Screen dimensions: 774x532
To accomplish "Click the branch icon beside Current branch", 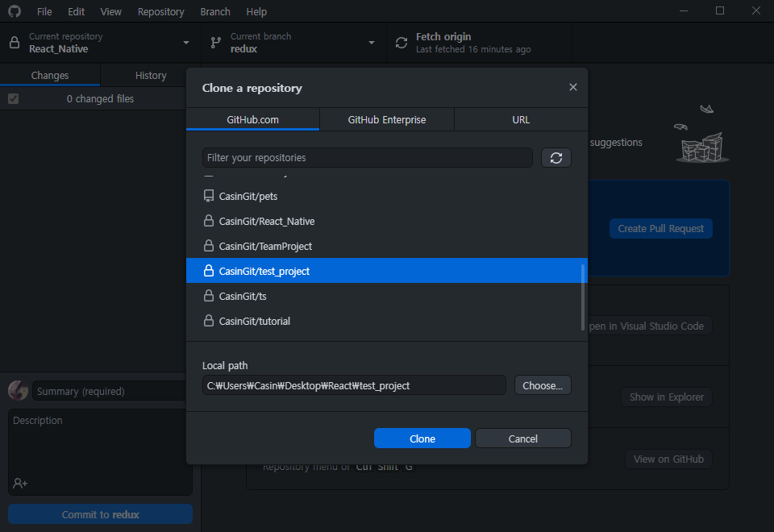I will [216, 43].
